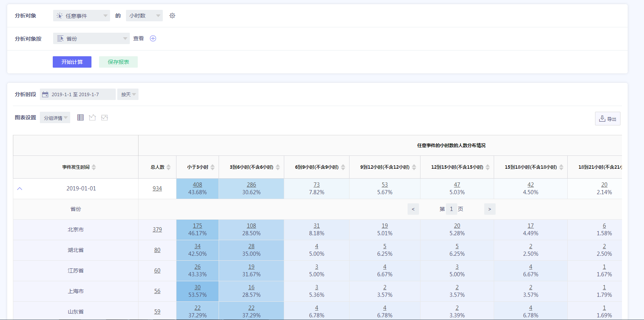Switch to the boxed line chart icon
The width and height of the screenshot is (644, 320).
coord(104,117)
